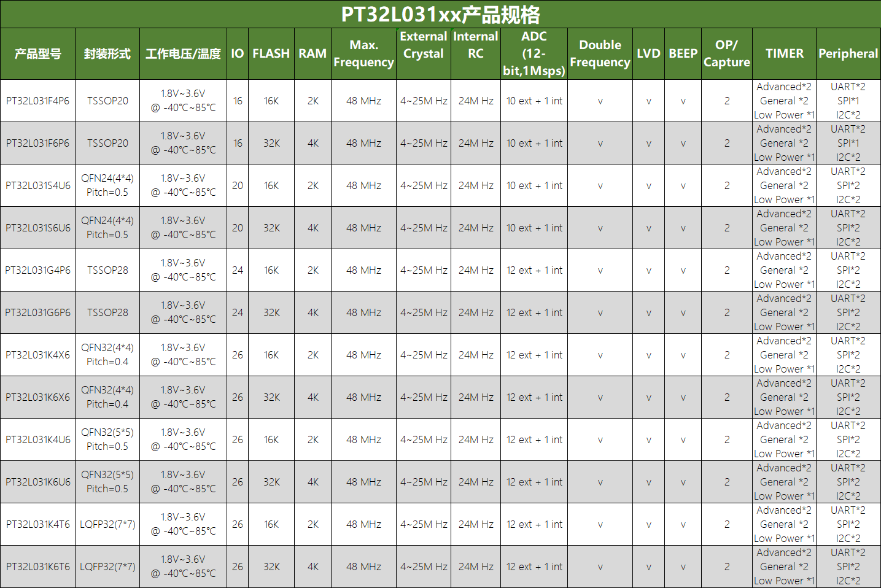Select the RAM column header
Screen dimensions: 881x588
tap(312, 53)
